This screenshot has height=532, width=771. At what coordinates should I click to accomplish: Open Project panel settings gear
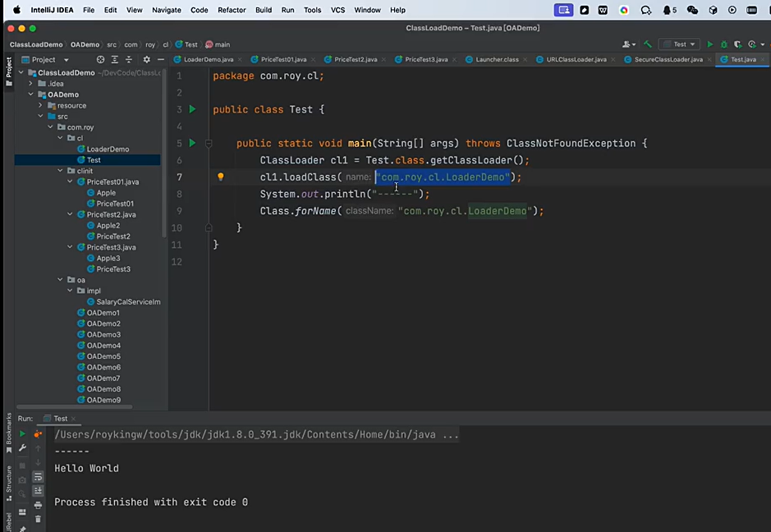(x=146, y=59)
